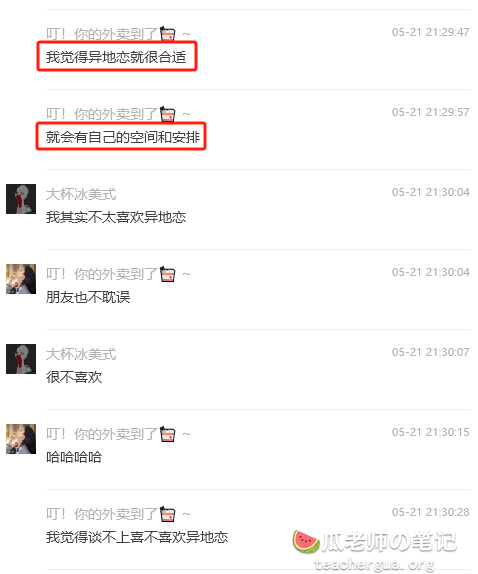This screenshot has width=478, height=574.
Task: Click timestamp 05-21 21:30:07
Action: click(x=430, y=352)
